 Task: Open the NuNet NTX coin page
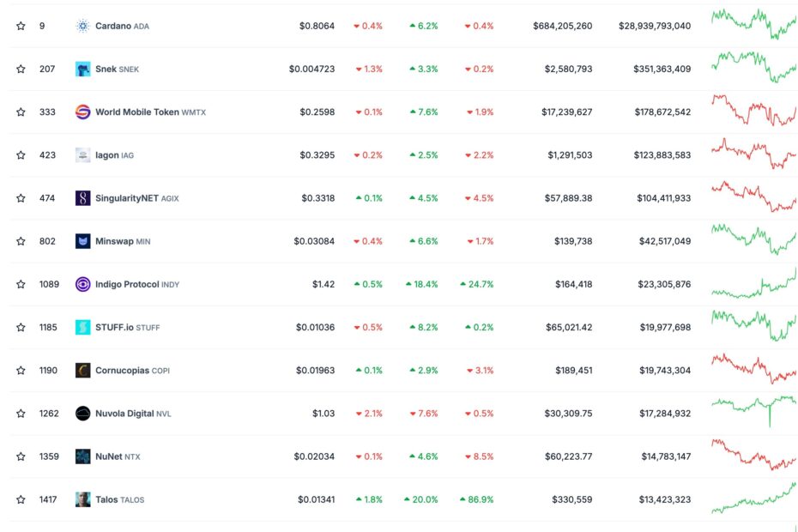118,456
